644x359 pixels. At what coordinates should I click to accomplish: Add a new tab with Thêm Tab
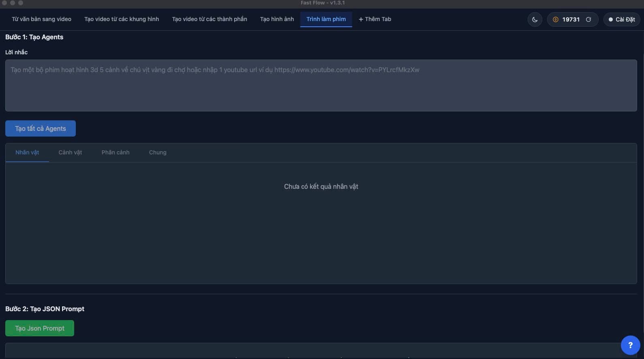click(375, 19)
